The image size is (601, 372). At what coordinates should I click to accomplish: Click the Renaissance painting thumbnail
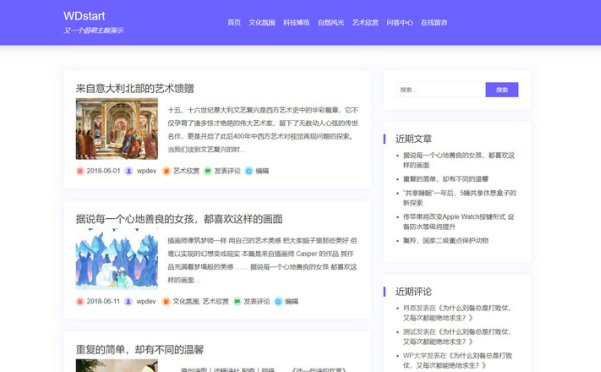pyautogui.click(x=117, y=129)
